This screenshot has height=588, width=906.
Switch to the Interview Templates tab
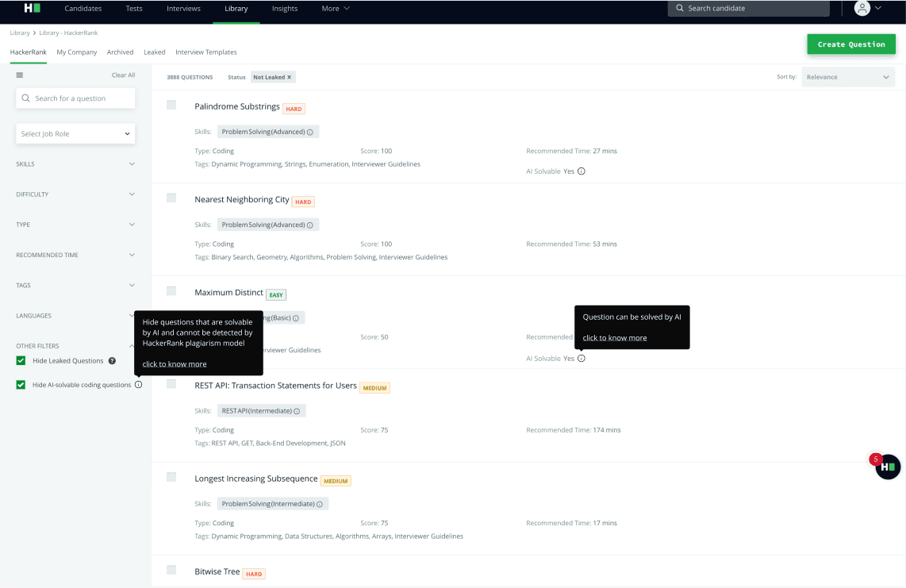[206, 52]
